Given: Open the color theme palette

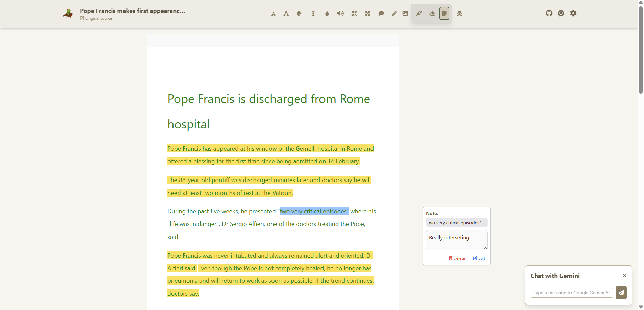Looking at the screenshot, I should [x=299, y=14].
